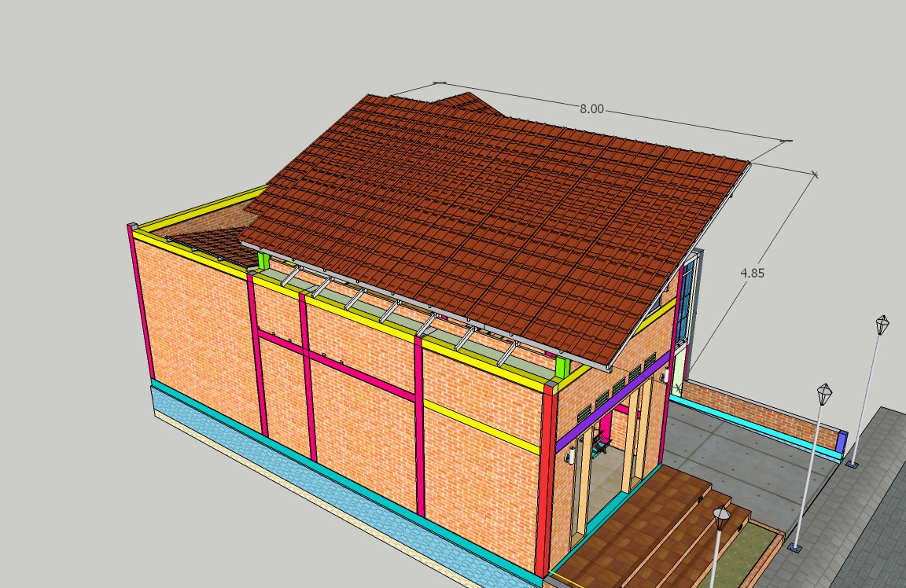Click the middle street lamp head
The width and height of the screenshot is (906, 588).
[x=824, y=393]
